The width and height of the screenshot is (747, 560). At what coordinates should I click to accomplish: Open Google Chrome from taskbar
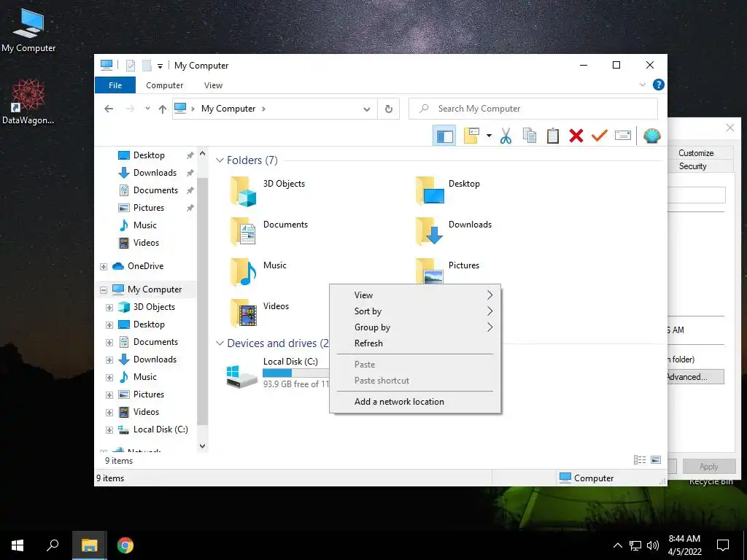[x=125, y=545]
